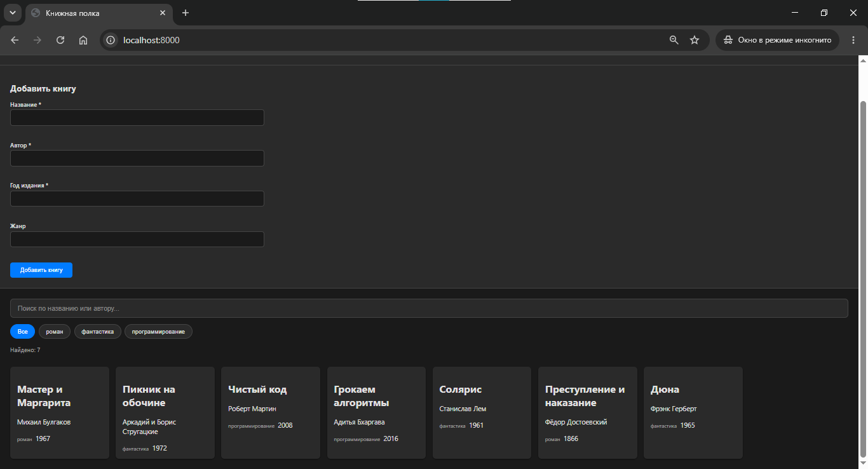This screenshot has width=868, height=469.
Task: Select the Все genre filter
Action: (23, 332)
